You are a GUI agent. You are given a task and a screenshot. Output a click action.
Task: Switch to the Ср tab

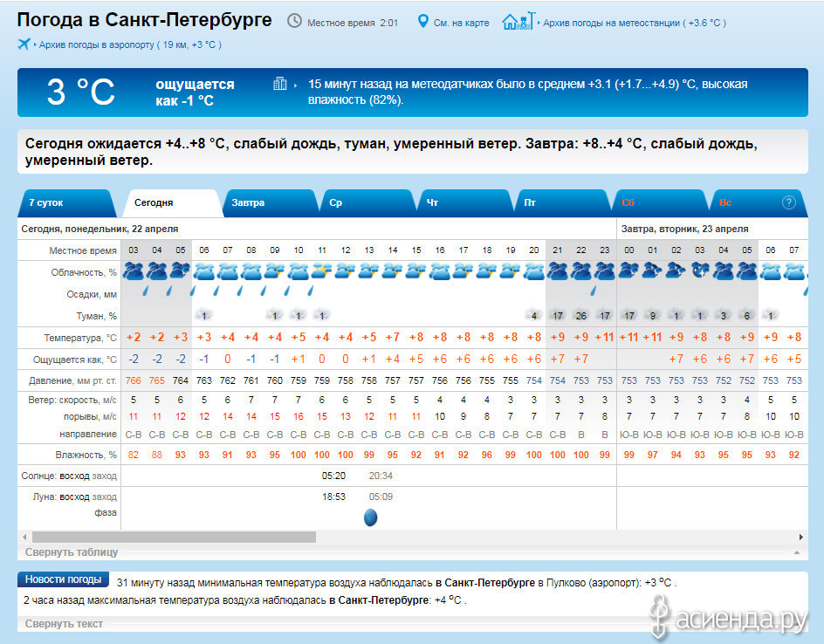point(367,202)
